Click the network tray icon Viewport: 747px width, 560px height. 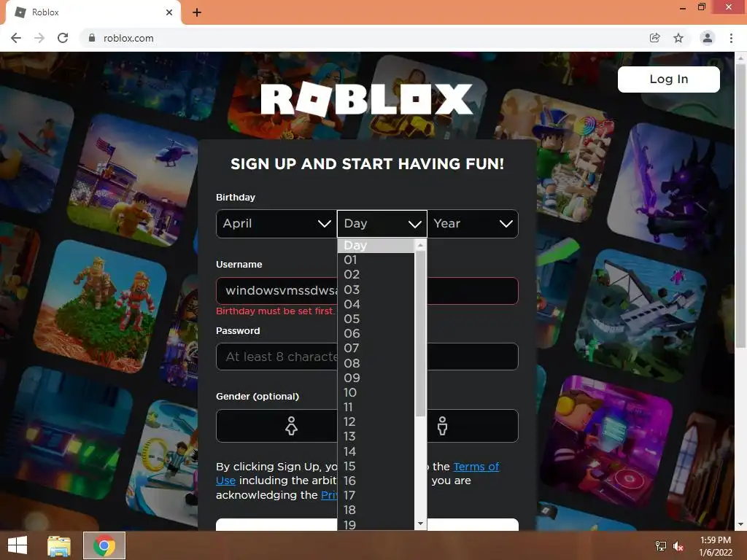point(661,545)
